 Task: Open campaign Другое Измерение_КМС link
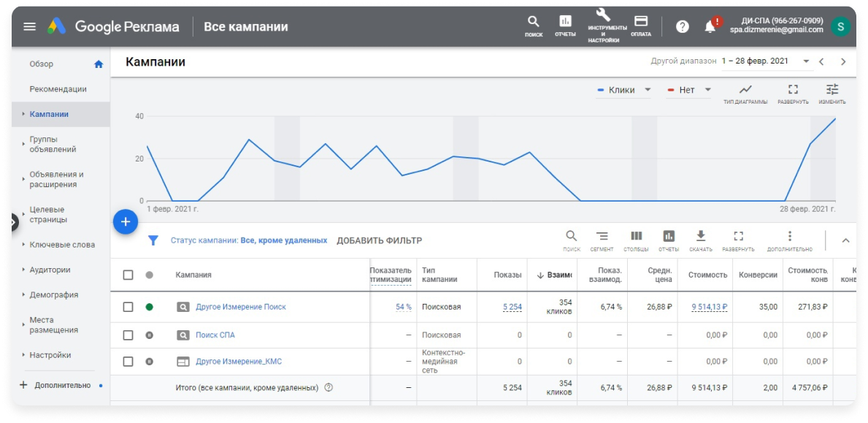(x=239, y=362)
